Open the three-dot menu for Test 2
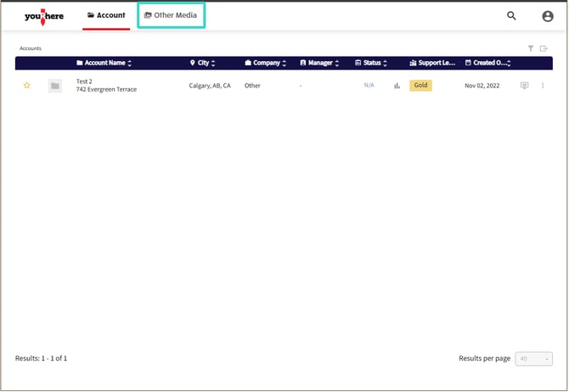Viewport: 569px width, 392px height. (543, 86)
